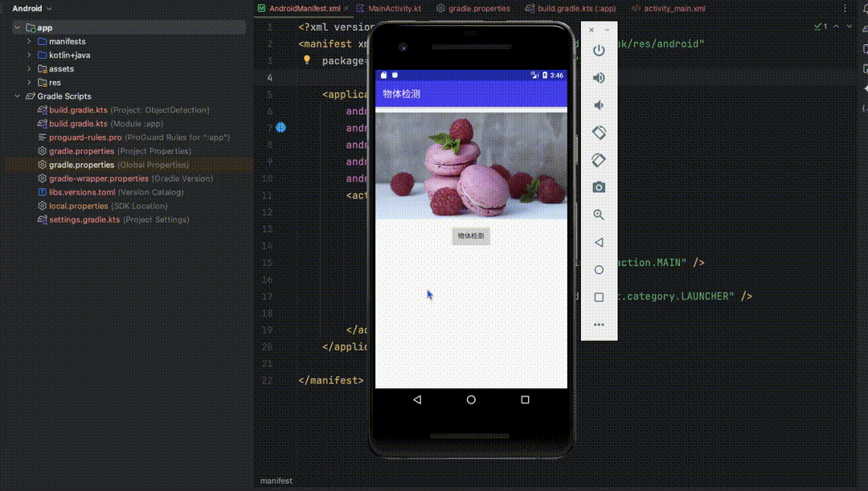This screenshot has width=868, height=491.
Task: Expand the res folder
Action: coord(30,83)
